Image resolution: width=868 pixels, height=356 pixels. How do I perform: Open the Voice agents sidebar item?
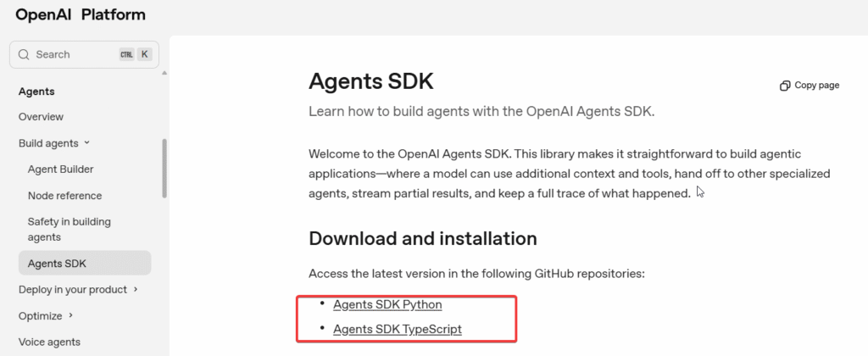49,342
